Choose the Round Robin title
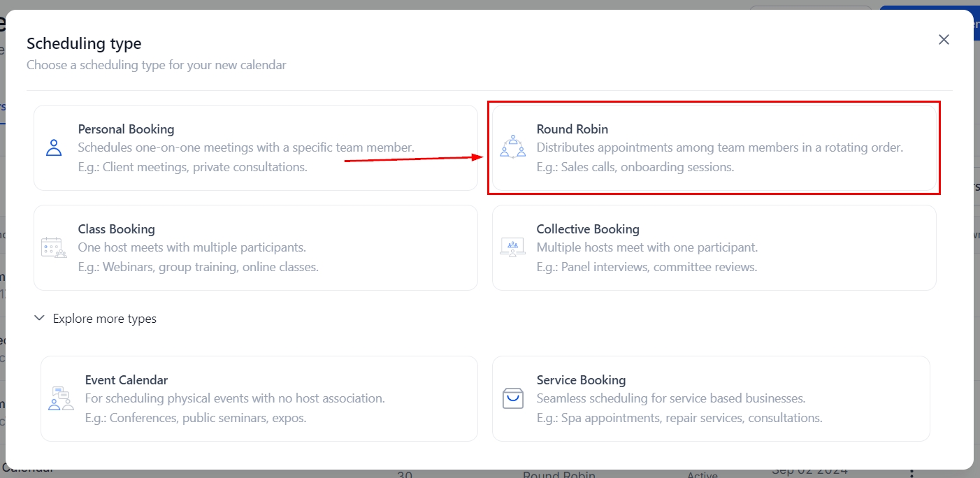980x478 pixels. point(572,129)
